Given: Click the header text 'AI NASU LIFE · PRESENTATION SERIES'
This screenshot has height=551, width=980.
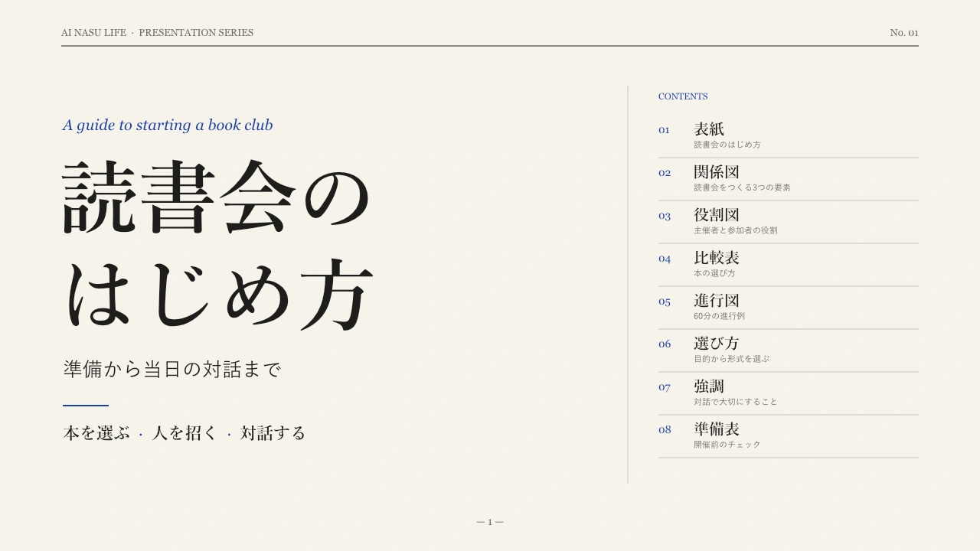Looking at the screenshot, I should (157, 32).
